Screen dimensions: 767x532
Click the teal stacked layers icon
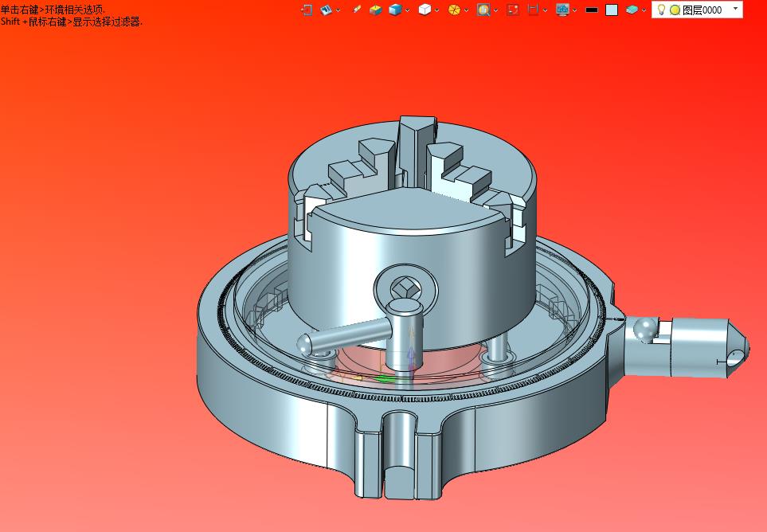(632, 10)
